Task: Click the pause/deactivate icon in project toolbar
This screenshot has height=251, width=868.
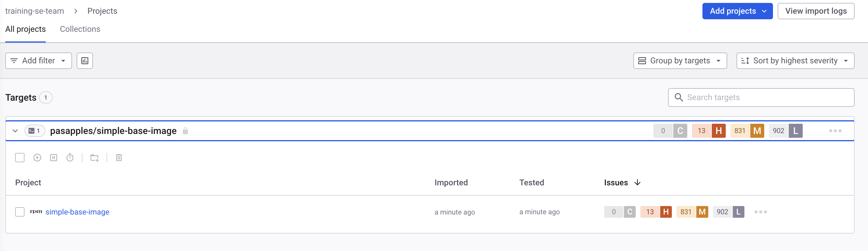Action: coord(54,158)
